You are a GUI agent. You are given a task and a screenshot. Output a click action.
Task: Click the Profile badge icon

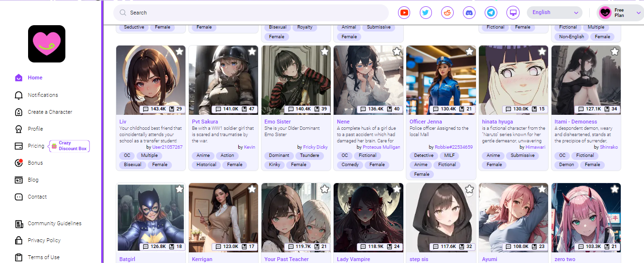pos(19,129)
